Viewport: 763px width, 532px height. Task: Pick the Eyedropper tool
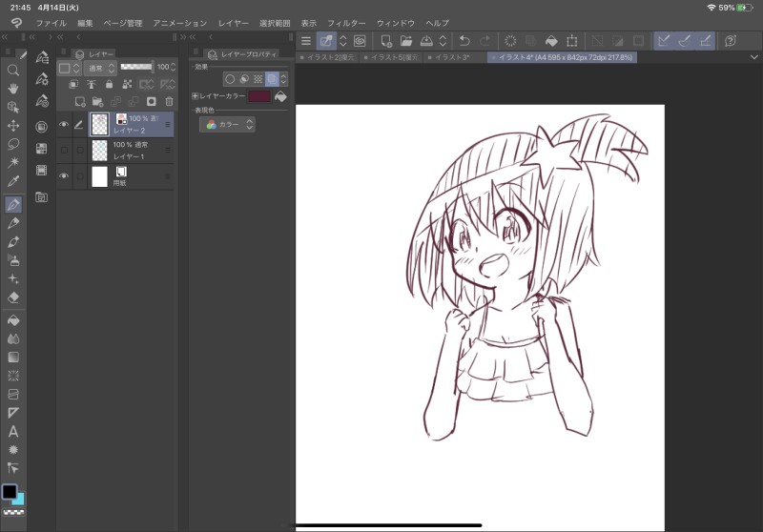point(13,181)
